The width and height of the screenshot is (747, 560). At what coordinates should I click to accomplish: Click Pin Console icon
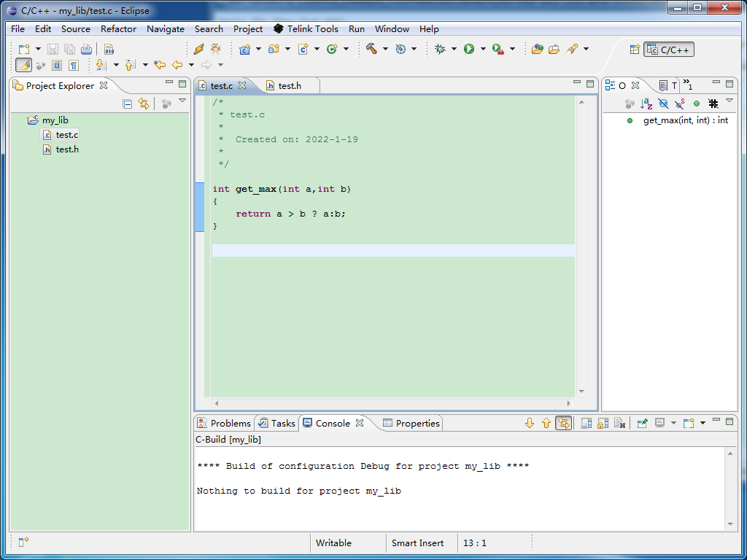pyautogui.click(x=642, y=424)
